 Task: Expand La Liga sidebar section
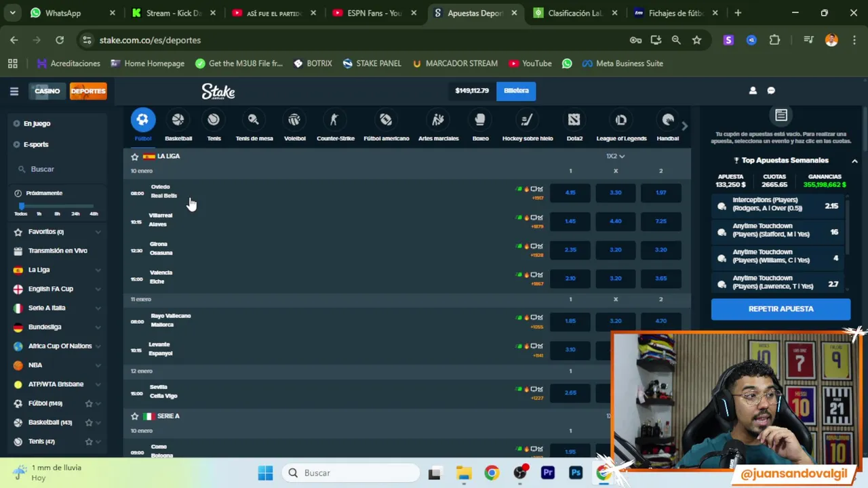(98, 270)
